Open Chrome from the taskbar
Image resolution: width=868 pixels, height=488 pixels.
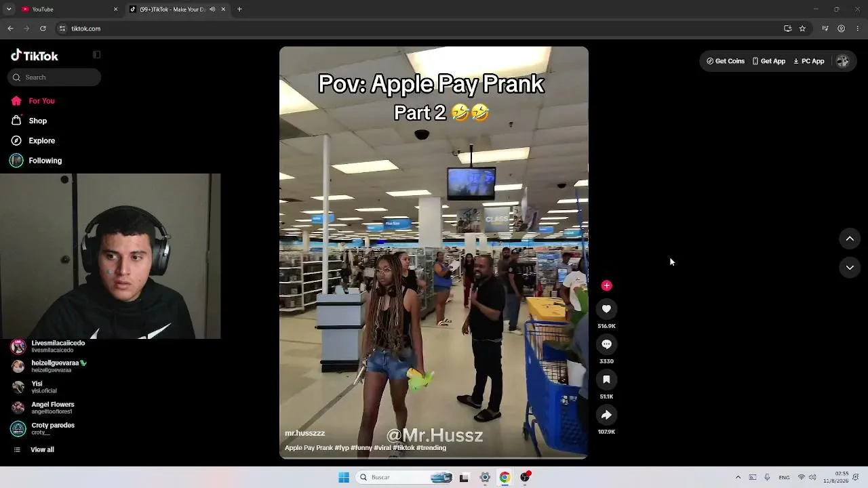pos(505,477)
